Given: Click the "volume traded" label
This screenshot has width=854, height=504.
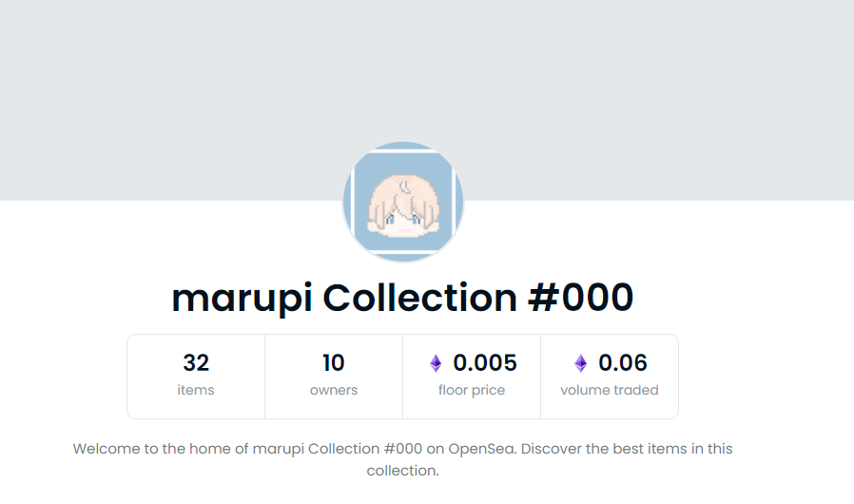Looking at the screenshot, I should [x=610, y=390].
